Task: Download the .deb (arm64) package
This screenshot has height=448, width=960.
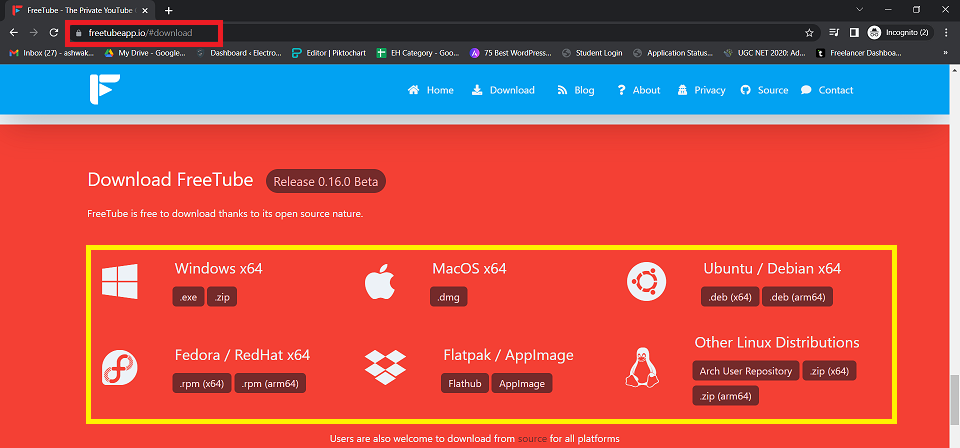Action: coord(797,297)
